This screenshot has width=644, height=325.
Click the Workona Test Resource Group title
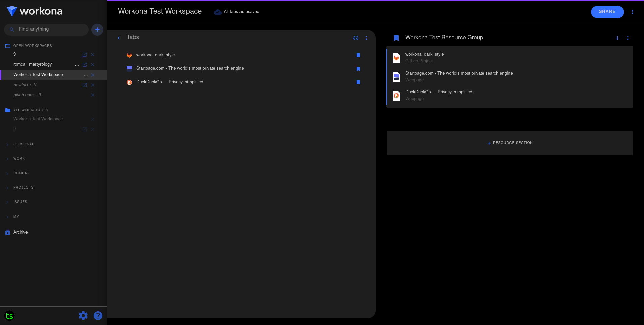click(444, 38)
